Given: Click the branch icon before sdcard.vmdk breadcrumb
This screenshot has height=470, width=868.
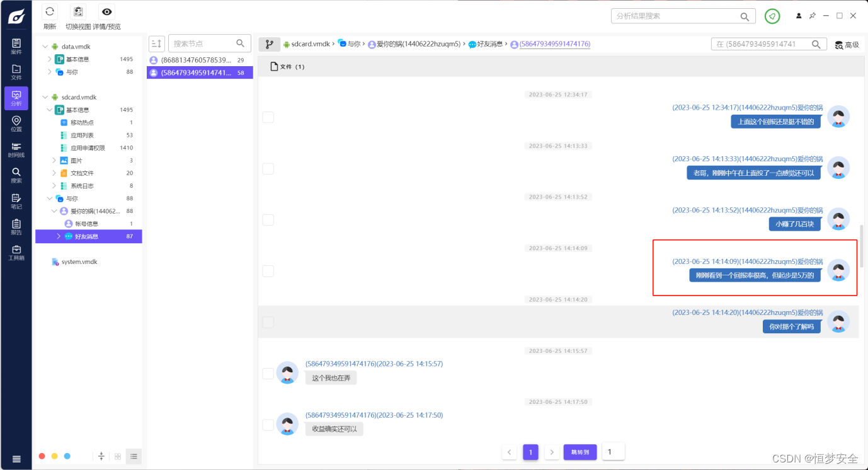Looking at the screenshot, I should 269,44.
